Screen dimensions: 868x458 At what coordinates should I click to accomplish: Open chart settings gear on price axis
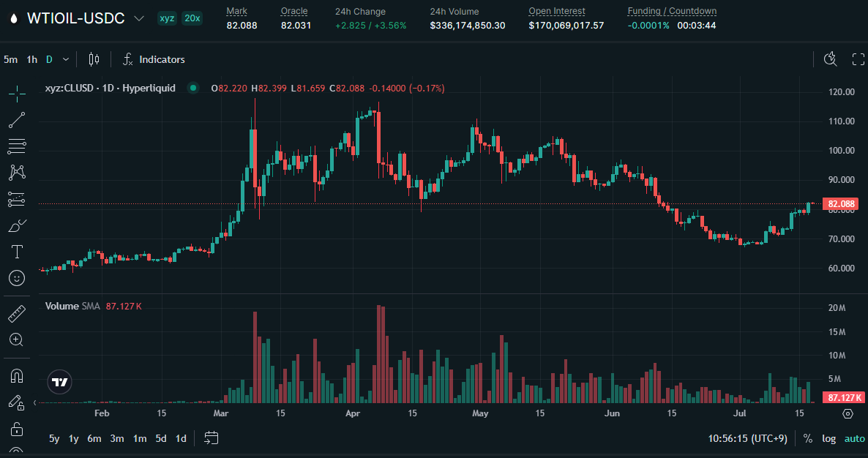coord(848,414)
